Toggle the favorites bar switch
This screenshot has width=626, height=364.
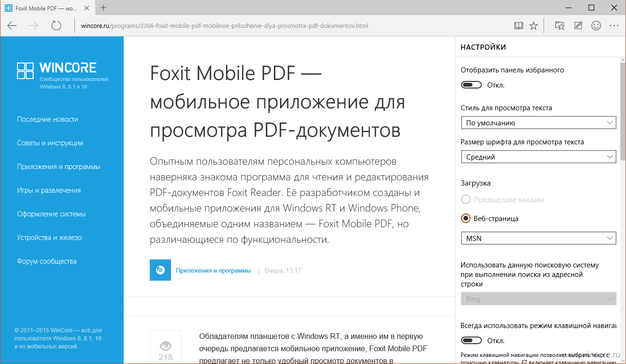pos(472,85)
